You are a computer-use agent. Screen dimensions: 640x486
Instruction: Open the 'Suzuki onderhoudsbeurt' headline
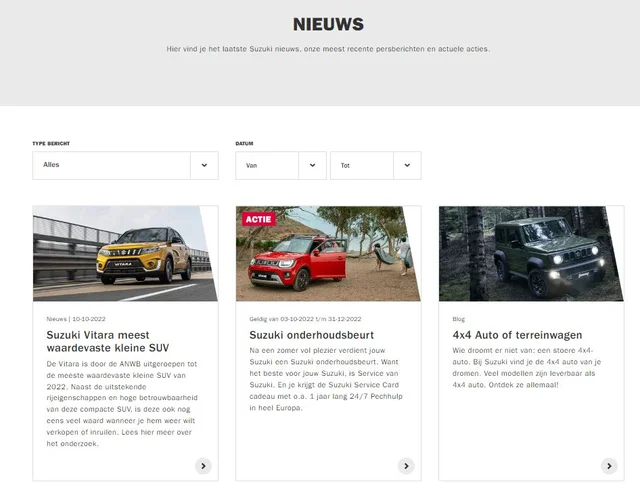coord(311,335)
